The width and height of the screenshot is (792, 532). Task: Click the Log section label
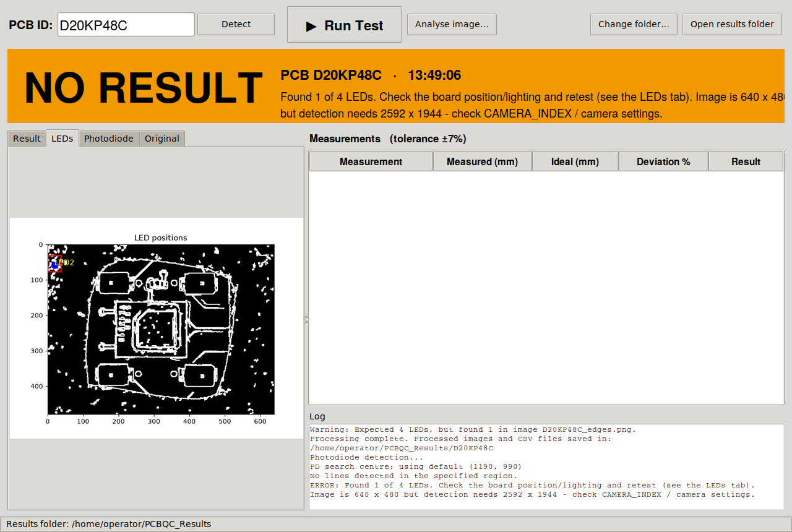click(x=317, y=416)
